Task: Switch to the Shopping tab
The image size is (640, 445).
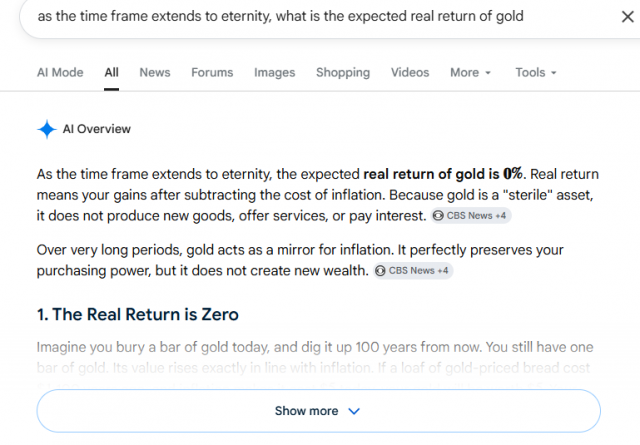Action: coord(343,72)
